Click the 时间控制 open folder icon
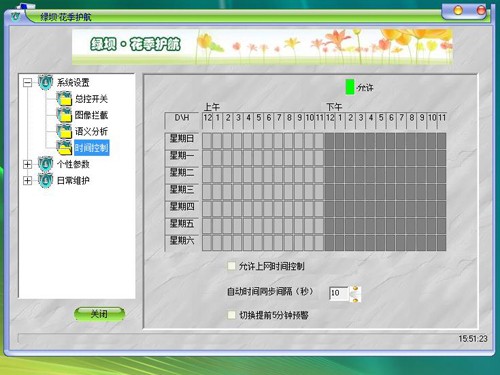This screenshot has width=500, height=375. 64,147
